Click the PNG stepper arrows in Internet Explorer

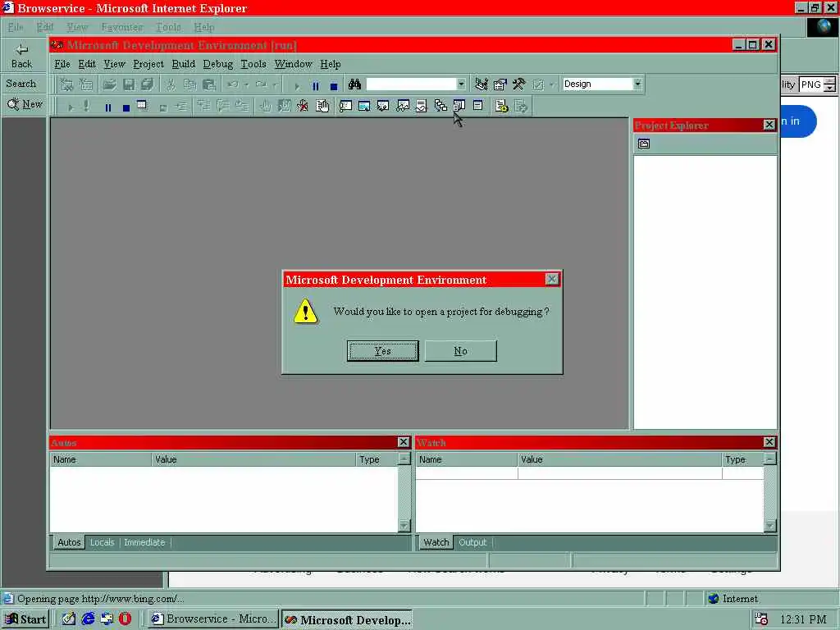(829, 84)
